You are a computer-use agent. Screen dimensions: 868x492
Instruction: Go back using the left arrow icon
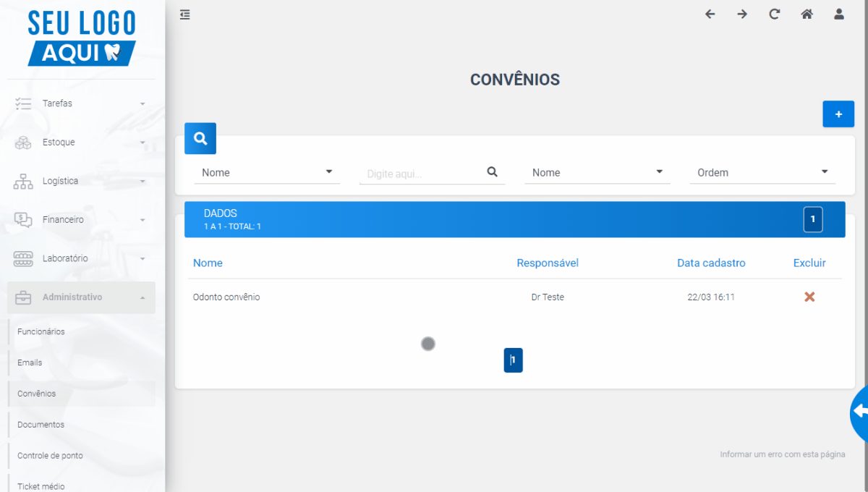pyautogui.click(x=710, y=14)
